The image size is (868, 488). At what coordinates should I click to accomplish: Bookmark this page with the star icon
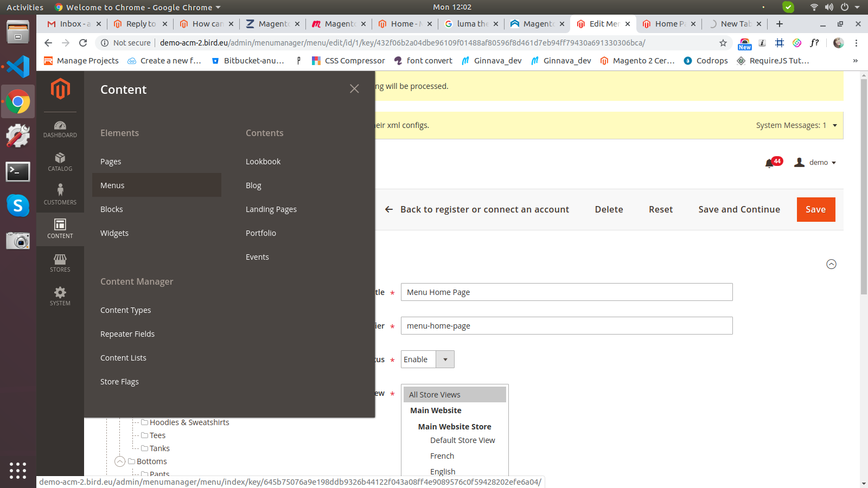point(723,43)
